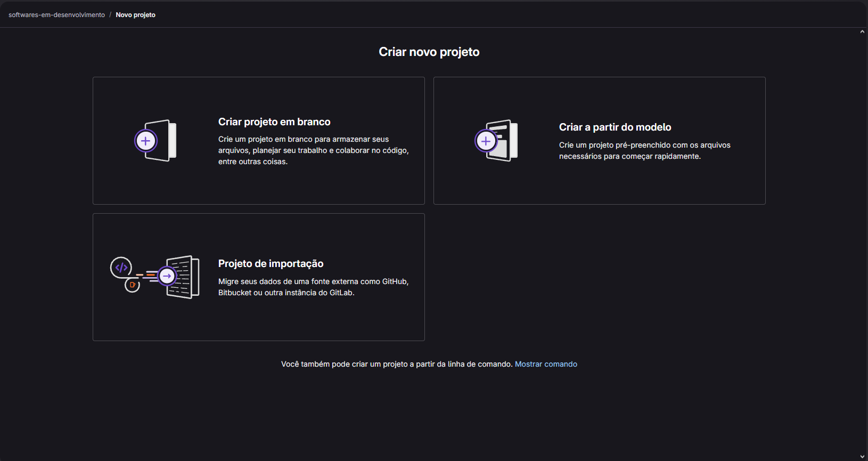Select 'Criar a partir do modelo' heading
Image resolution: width=868 pixels, height=461 pixels.
(x=615, y=127)
